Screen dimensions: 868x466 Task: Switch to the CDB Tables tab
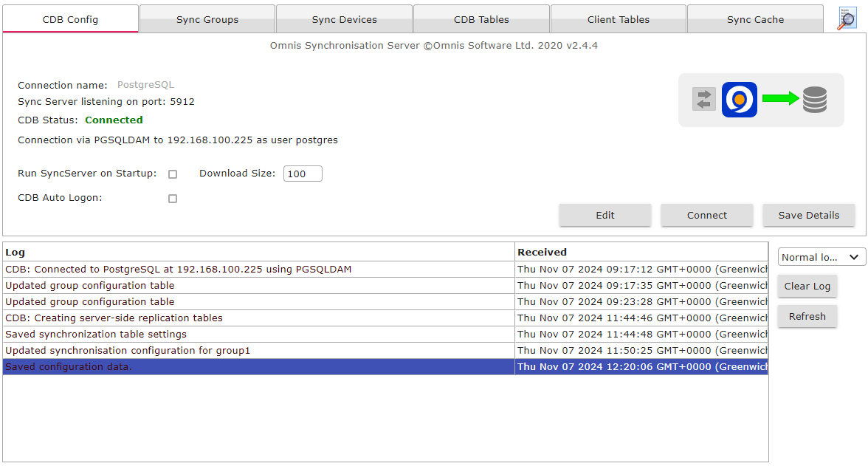point(481,19)
